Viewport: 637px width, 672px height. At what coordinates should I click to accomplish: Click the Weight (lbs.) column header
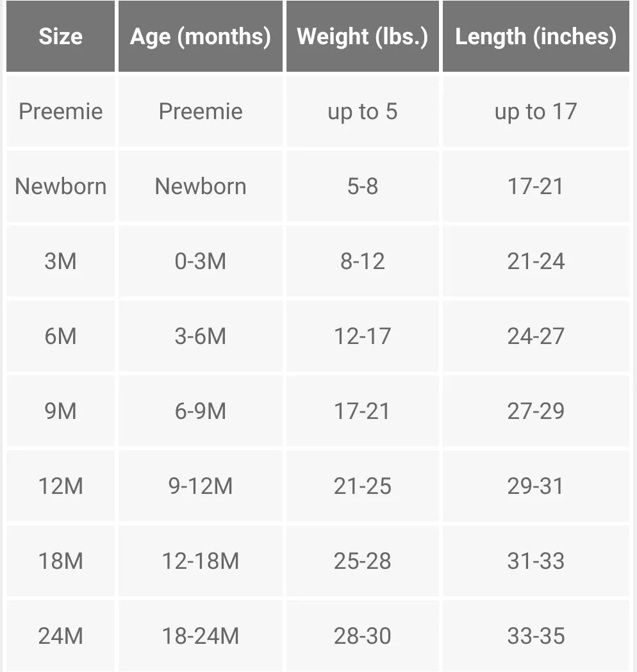click(x=363, y=36)
